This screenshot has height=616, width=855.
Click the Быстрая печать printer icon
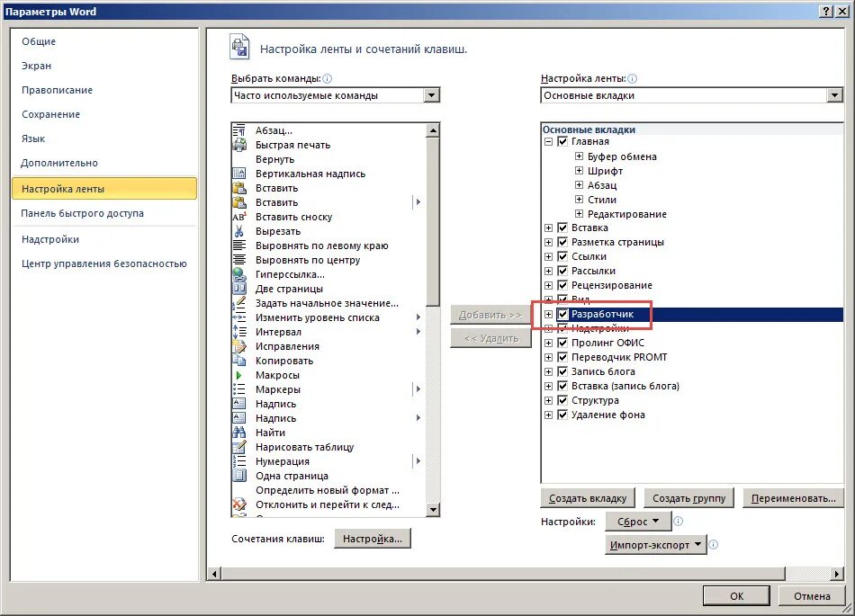[x=238, y=145]
